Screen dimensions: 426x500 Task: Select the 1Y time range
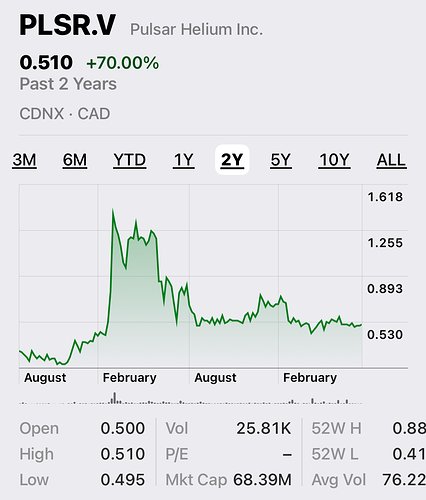tap(184, 160)
